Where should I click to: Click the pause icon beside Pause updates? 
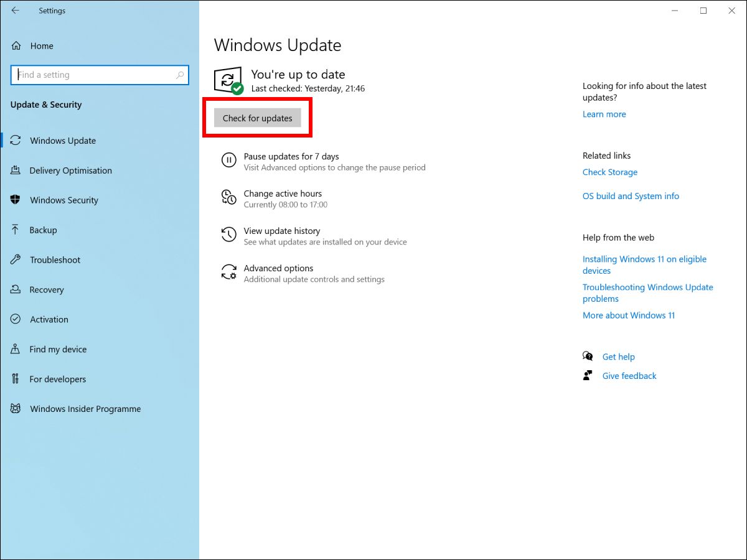coord(229,161)
